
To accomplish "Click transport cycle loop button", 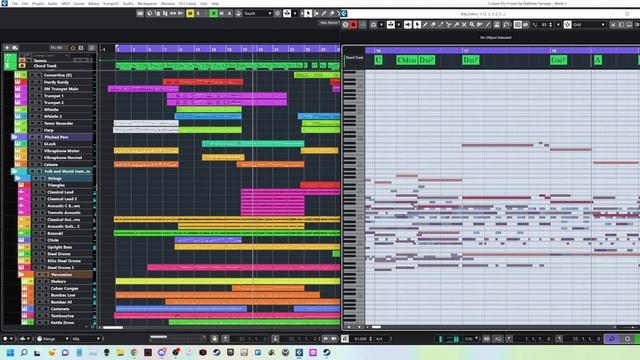I will 611,339.
